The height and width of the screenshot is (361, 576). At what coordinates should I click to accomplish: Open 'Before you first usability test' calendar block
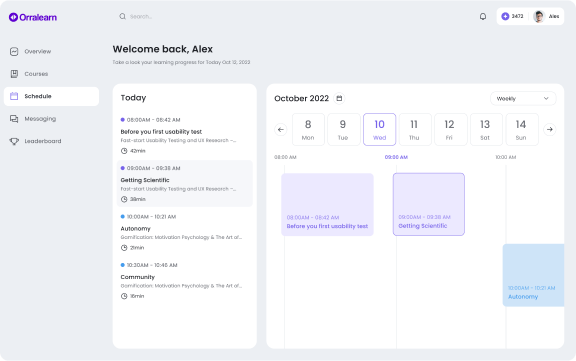(x=327, y=205)
